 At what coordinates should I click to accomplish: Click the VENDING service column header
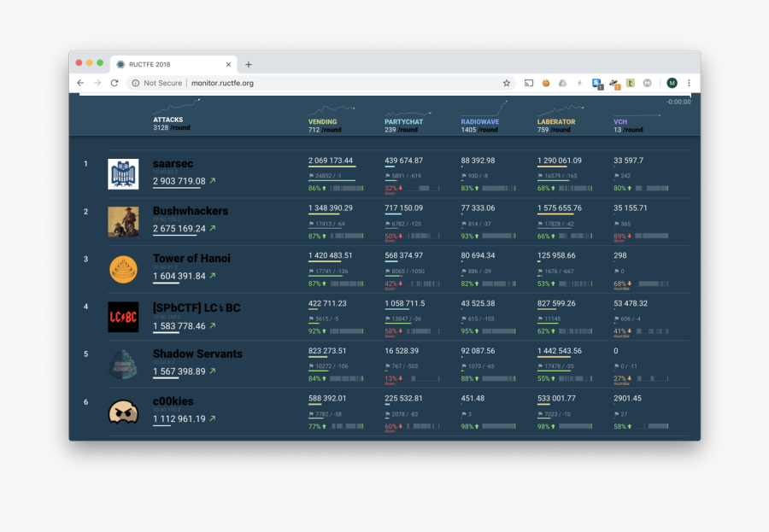pos(323,122)
